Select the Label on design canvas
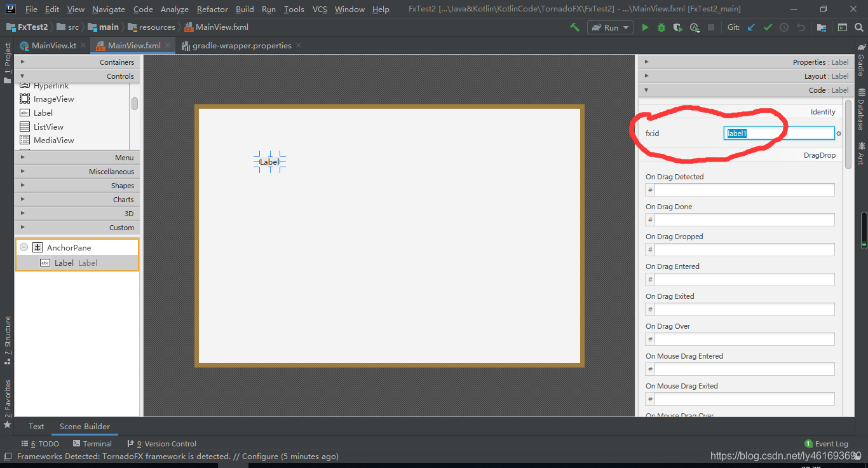Image resolution: width=868 pixels, height=468 pixels. [x=269, y=162]
